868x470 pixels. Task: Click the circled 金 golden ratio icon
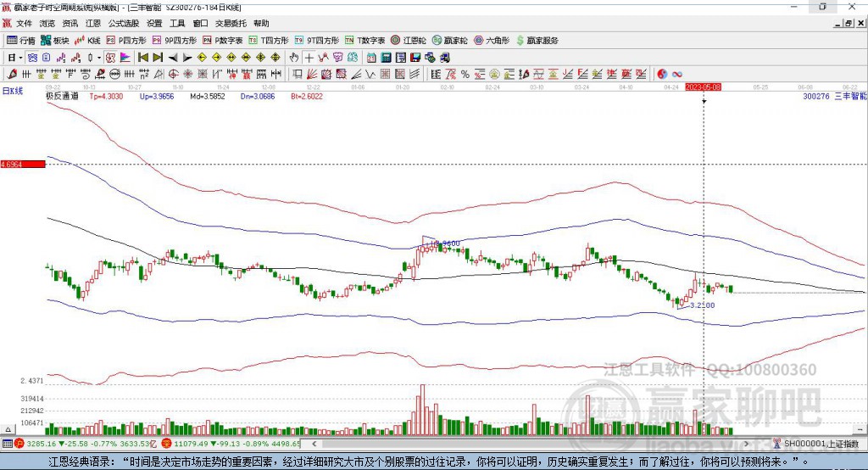click(x=494, y=75)
